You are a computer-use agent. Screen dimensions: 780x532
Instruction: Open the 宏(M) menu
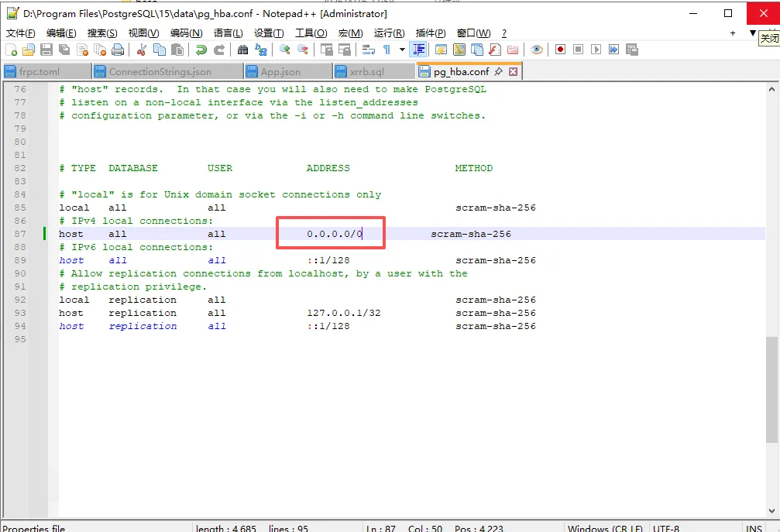[x=350, y=33]
